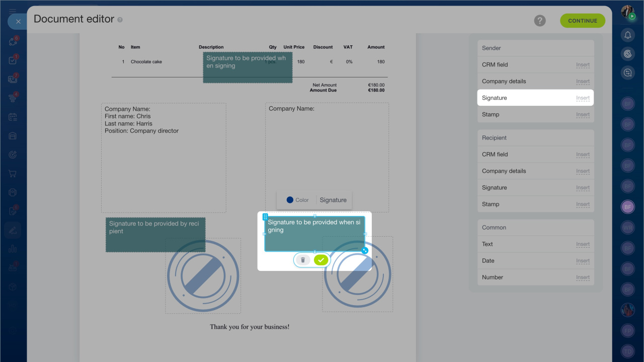Pick the blue Color swatch in the popup
The width and height of the screenshot is (644, 362).
[x=290, y=200]
